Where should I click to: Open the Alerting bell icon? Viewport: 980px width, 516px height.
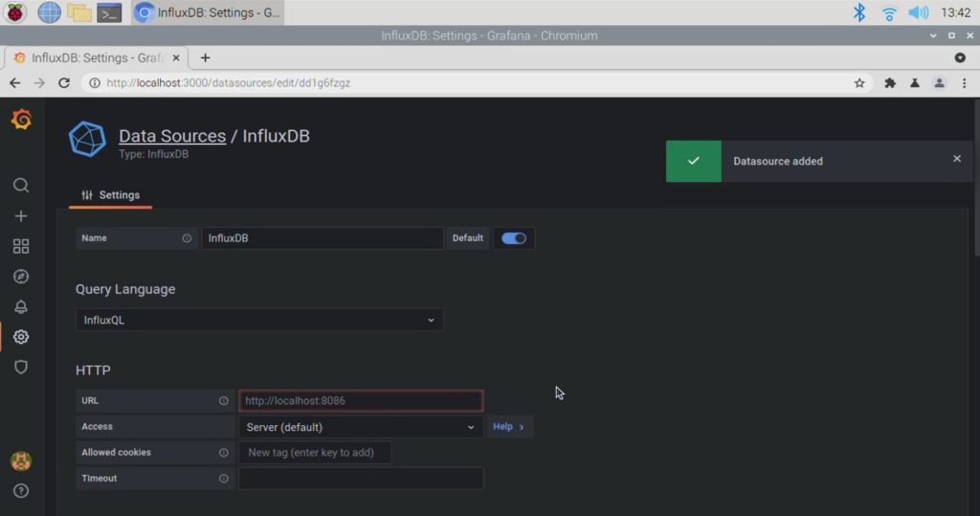21,307
